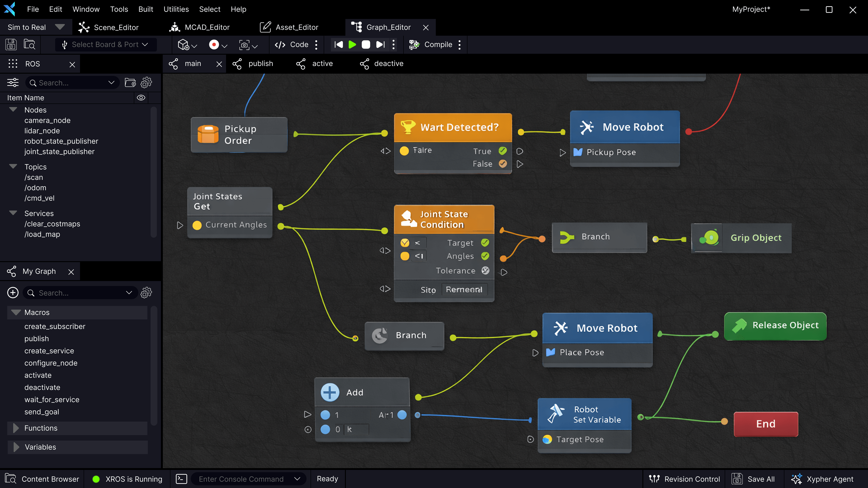This screenshot has width=868, height=488.
Task: Toggle the Tolerance checkbox in Joint State Condition
Action: pyautogui.click(x=485, y=270)
